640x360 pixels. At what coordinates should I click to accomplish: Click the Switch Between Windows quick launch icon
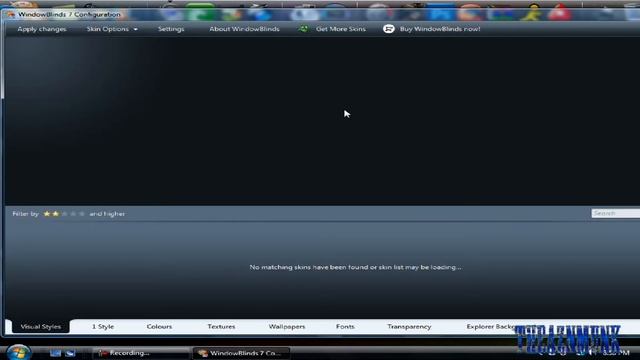coord(70,353)
